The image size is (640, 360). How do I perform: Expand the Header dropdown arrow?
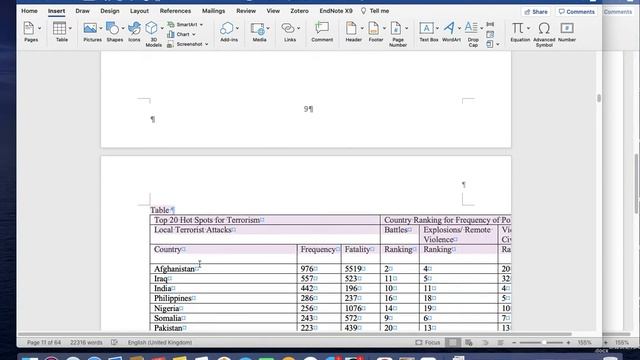(362, 29)
